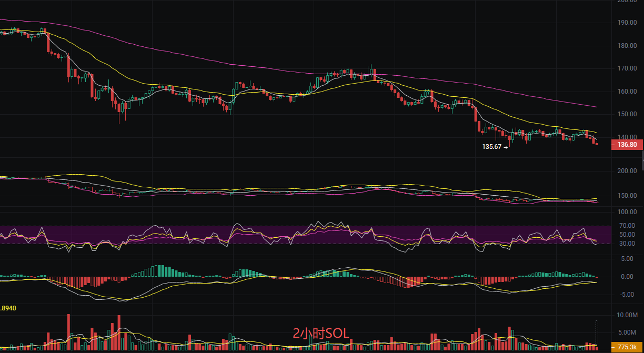Click the 5.00M volume axis label

[627, 332]
